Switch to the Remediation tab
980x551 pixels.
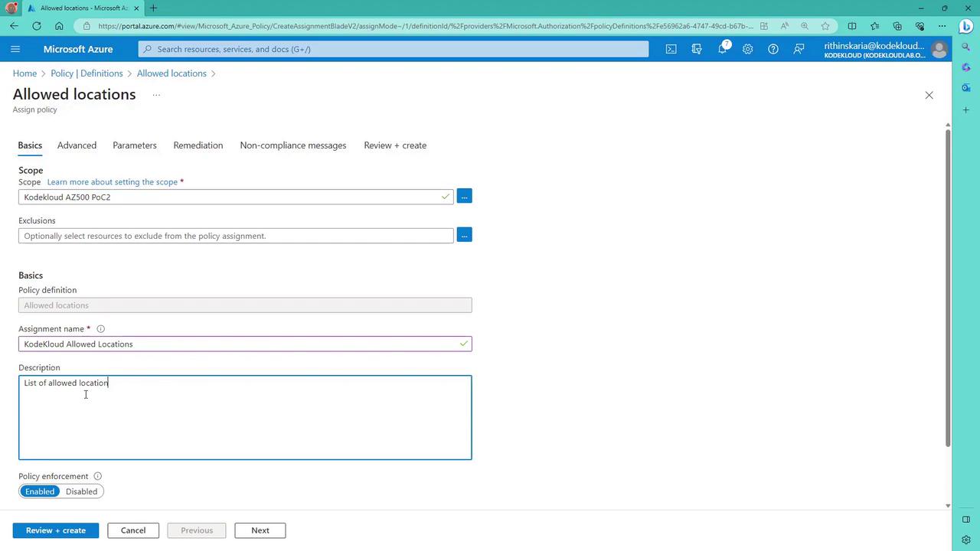(x=198, y=145)
